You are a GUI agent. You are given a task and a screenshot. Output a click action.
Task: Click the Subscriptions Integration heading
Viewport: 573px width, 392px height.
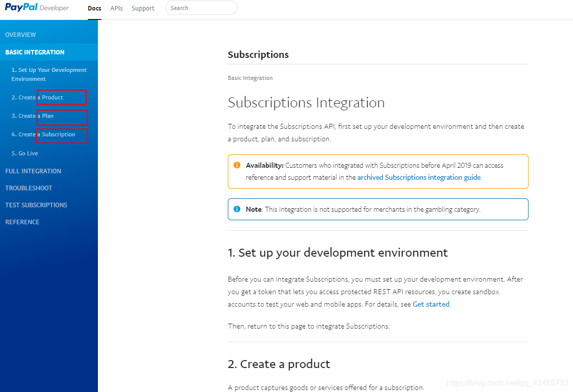(306, 103)
